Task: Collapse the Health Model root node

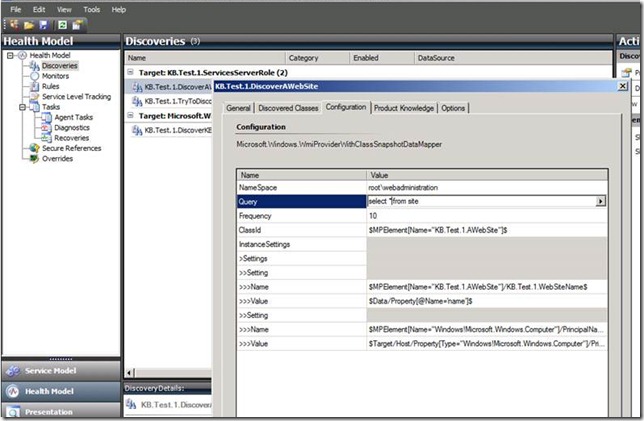Action: [x=10, y=55]
